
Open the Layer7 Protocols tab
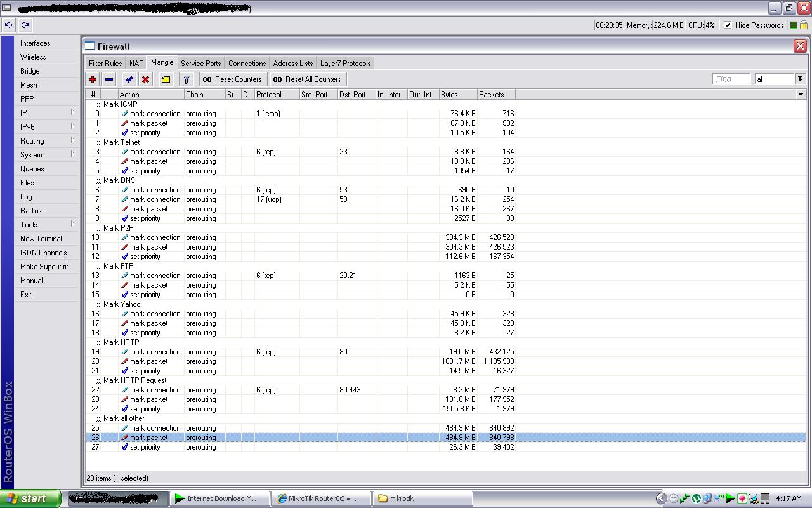345,63
